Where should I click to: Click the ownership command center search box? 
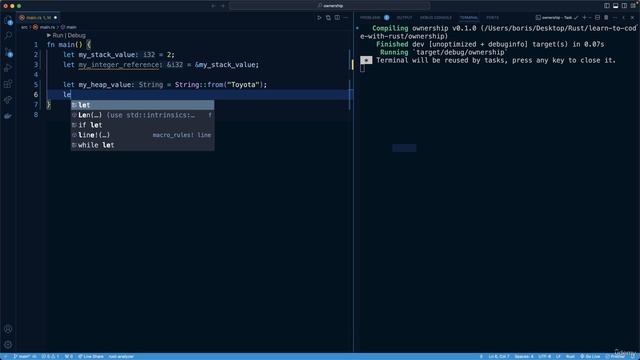click(x=329, y=6)
